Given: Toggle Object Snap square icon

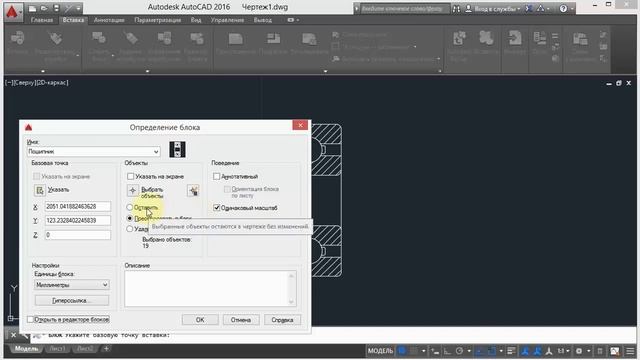Looking at the screenshot, I should (x=492, y=351).
